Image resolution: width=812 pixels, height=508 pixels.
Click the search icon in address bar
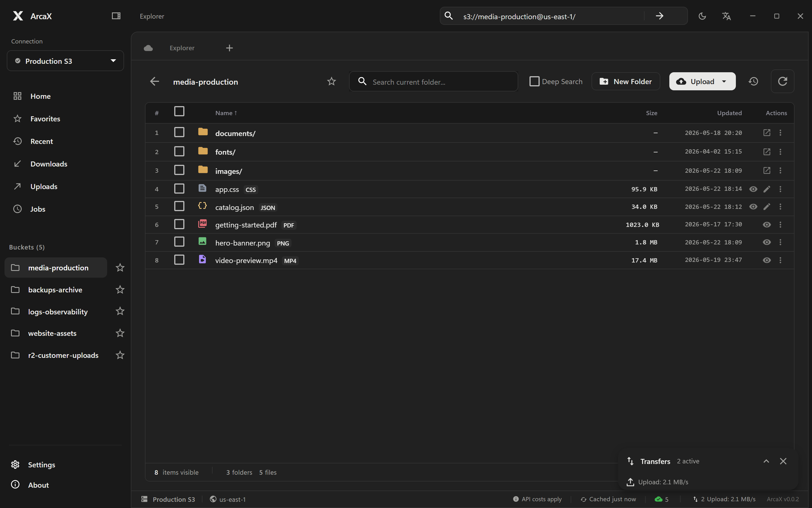point(449,16)
